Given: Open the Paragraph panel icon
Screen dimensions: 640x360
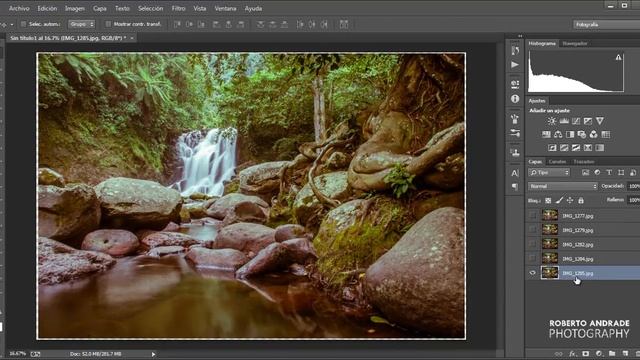Looking at the screenshot, I should click(x=515, y=187).
